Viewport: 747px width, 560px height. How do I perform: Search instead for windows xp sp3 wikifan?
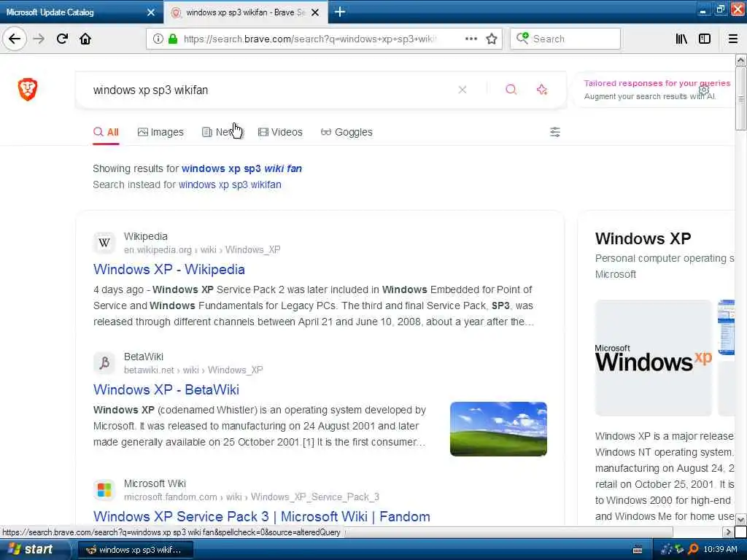tap(230, 184)
